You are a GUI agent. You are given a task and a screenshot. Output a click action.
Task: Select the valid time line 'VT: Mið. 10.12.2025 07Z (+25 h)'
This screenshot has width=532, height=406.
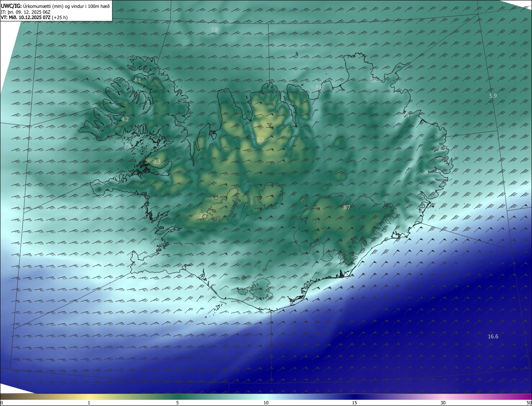(34, 17)
